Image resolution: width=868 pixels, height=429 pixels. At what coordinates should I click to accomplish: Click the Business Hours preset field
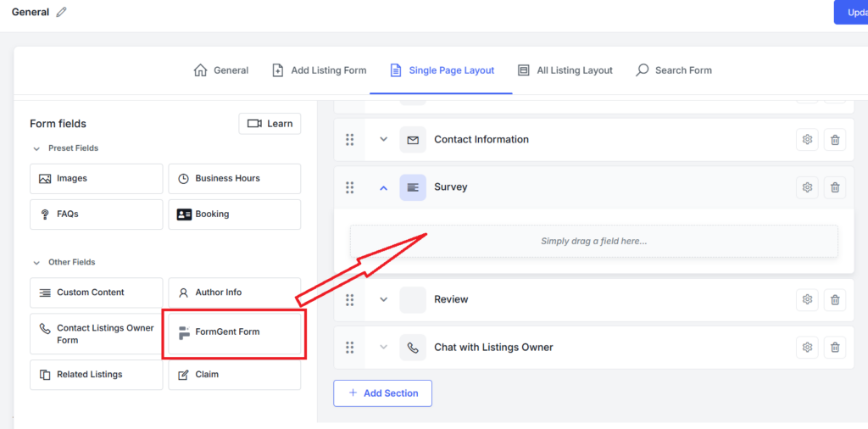tap(234, 179)
